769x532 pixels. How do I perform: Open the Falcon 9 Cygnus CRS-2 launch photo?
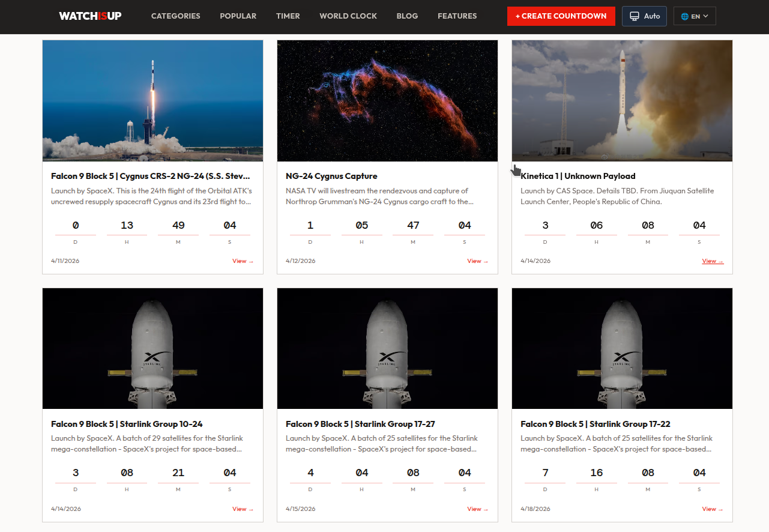pyautogui.click(x=152, y=101)
